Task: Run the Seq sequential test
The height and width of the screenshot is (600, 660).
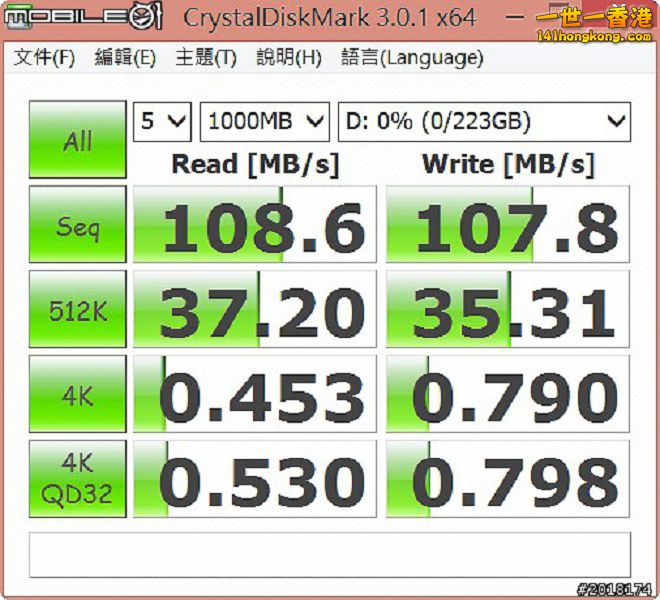Action: click(x=78, y=227)
